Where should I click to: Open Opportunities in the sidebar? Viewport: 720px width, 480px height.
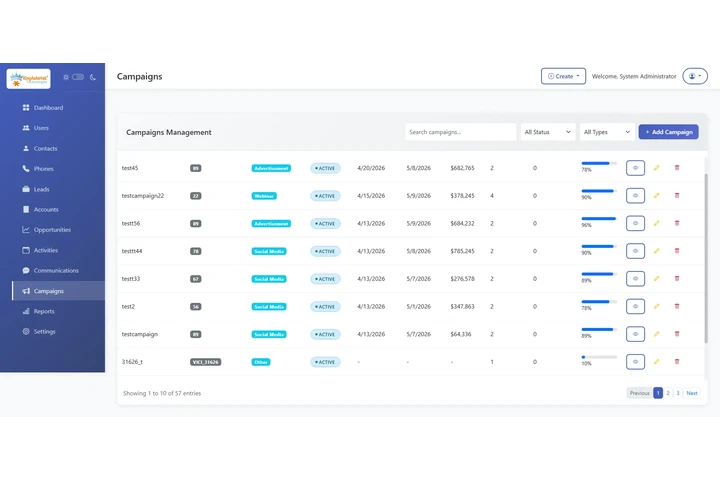click(52, 230)
